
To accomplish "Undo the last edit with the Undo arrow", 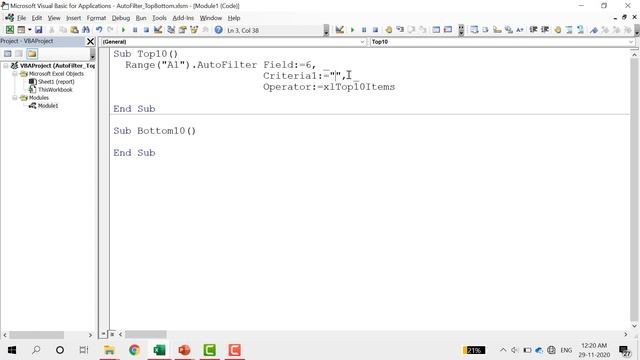I will click(99, 30).
